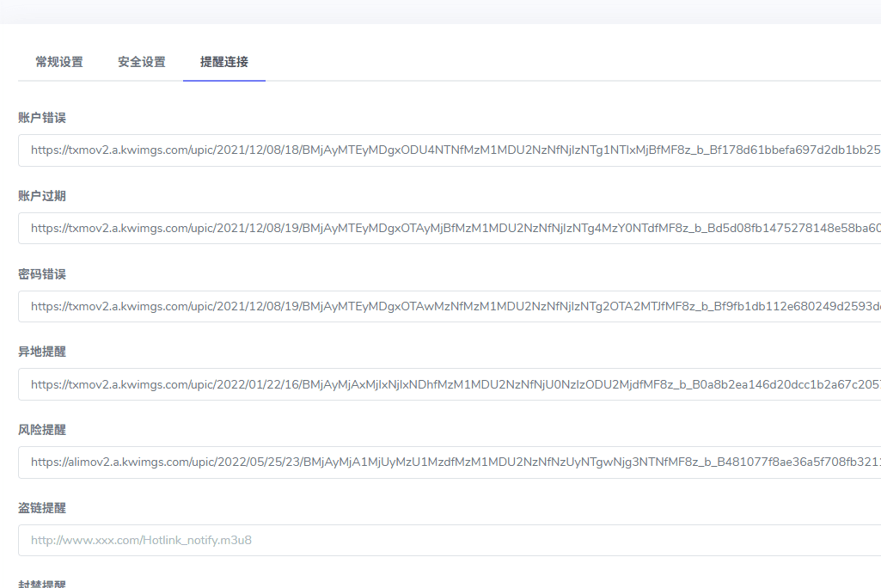
Task: Click the 风险提醒 label
Action: pyautogui.click(x=42, y=430)
